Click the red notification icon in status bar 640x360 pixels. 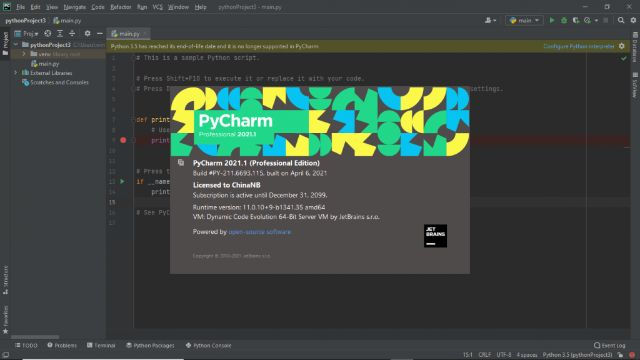pyautogui.click(x=632, y=355)
